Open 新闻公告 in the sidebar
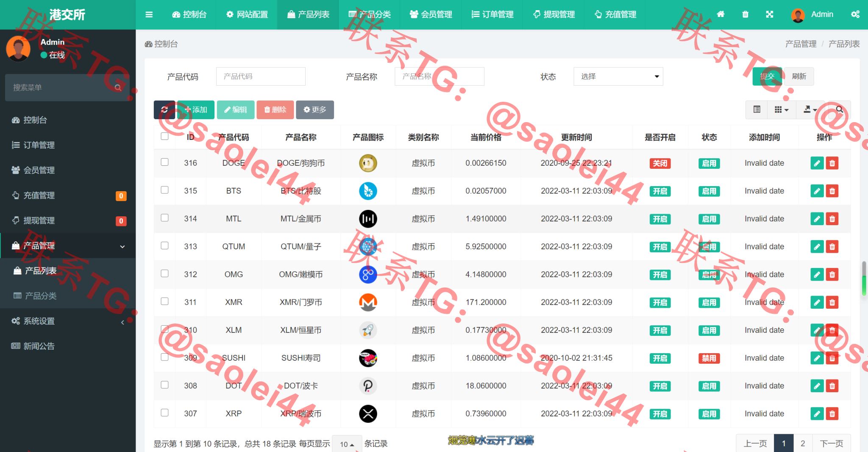Image resolution: width=868 pixels, height=452 pixels. (68, 346)
